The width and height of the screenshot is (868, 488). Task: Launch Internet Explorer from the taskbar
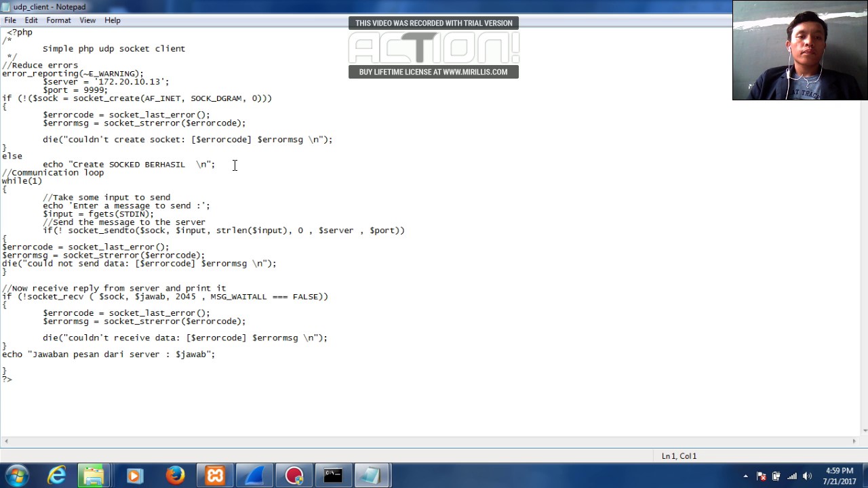(x=57, y=476)
